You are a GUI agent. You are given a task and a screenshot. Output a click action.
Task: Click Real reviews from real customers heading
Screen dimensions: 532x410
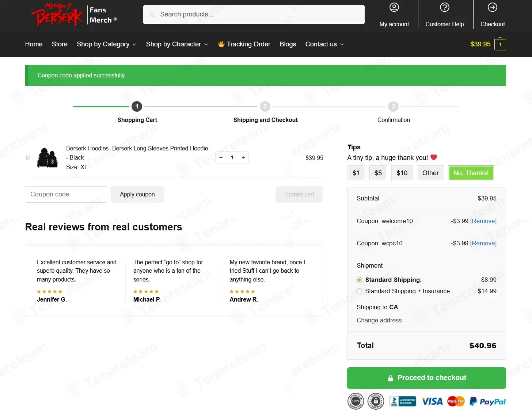pyautogui.click(x=103, y=227)
